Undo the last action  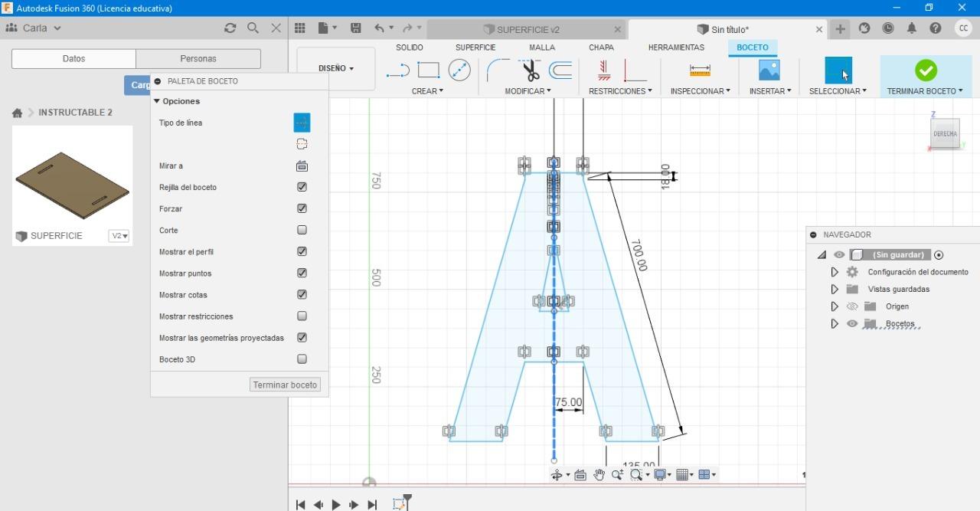click(380, 28)
